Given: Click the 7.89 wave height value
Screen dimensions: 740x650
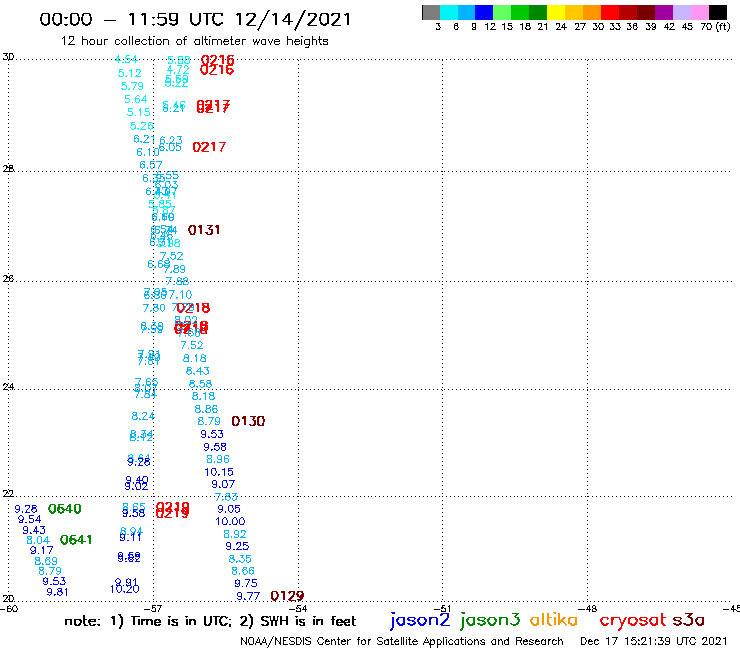Looking at the screenshot, I should pos(174,269).
